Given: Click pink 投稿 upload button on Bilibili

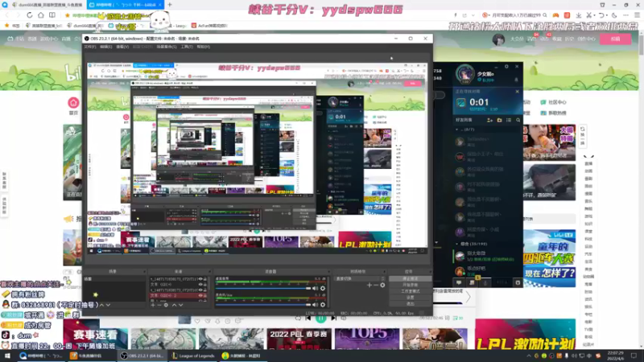Looking at the screenshot, I should pos(615,39).
